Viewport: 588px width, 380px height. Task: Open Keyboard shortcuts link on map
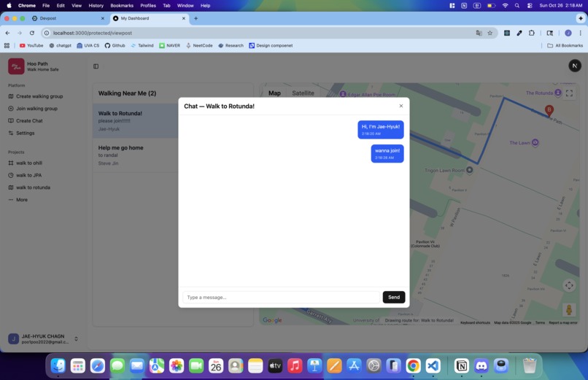475,322
